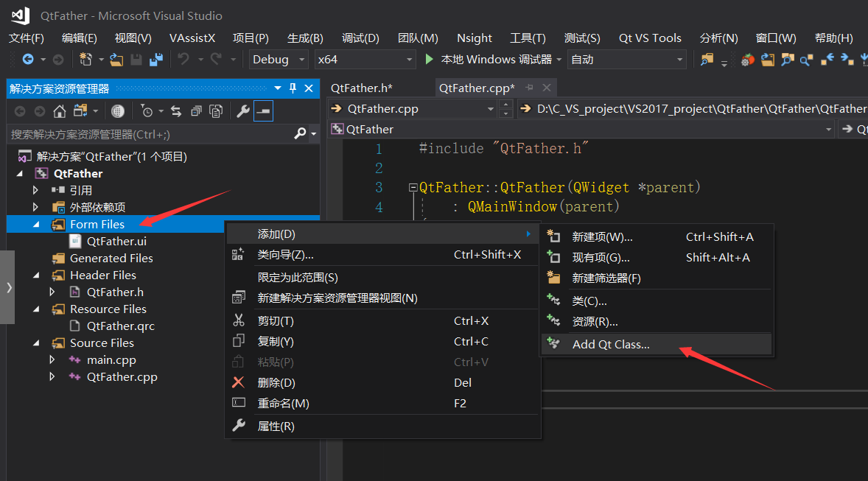This screenshot has height=481, width=868.
Task: Expand the 引用 references node
Action: point(36,190)
